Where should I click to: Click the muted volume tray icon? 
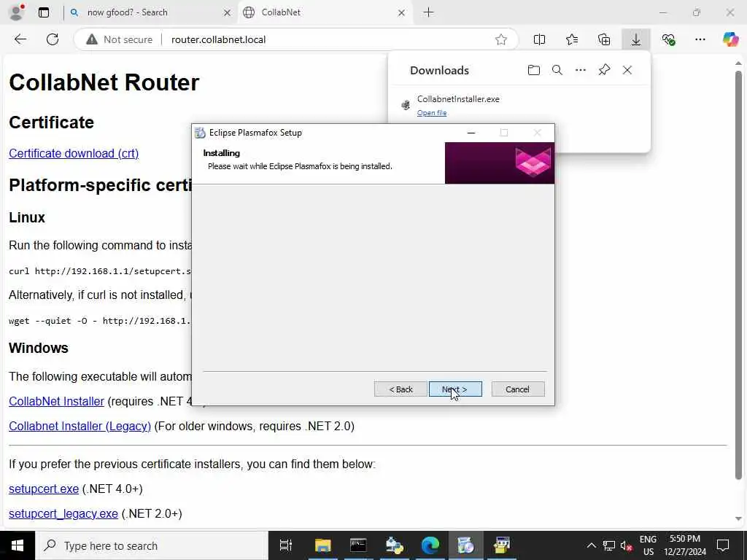pos(626,545)
